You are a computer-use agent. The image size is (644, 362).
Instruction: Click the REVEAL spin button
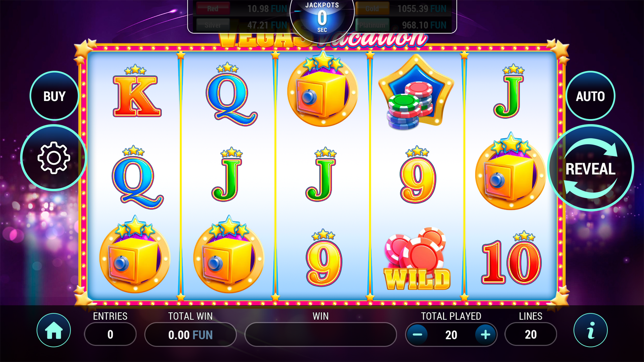(590, 168)
